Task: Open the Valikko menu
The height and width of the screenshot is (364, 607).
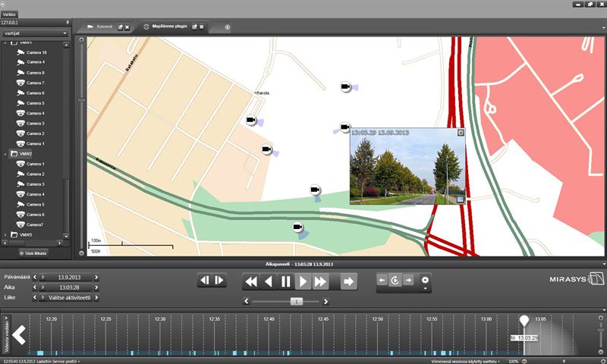Action: click(x=10, y=14)
